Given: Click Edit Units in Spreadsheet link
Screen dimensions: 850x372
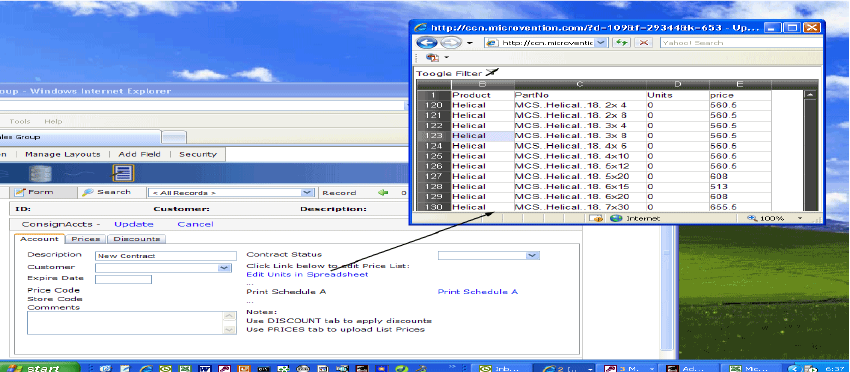Looking at the screenshot, I should coord(307,274).
